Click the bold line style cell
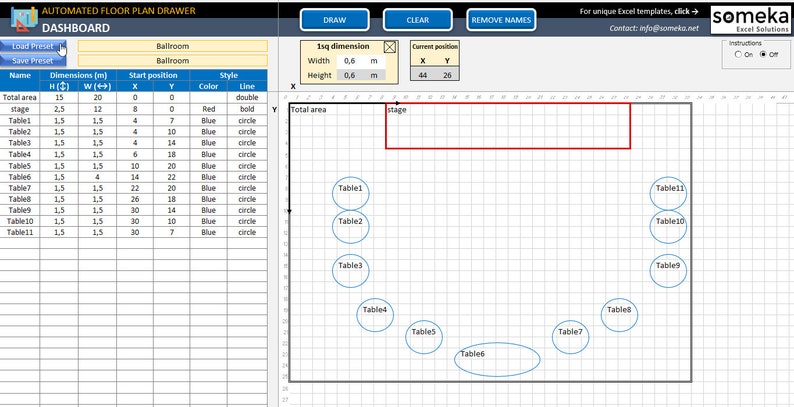 tap(247, 109)
